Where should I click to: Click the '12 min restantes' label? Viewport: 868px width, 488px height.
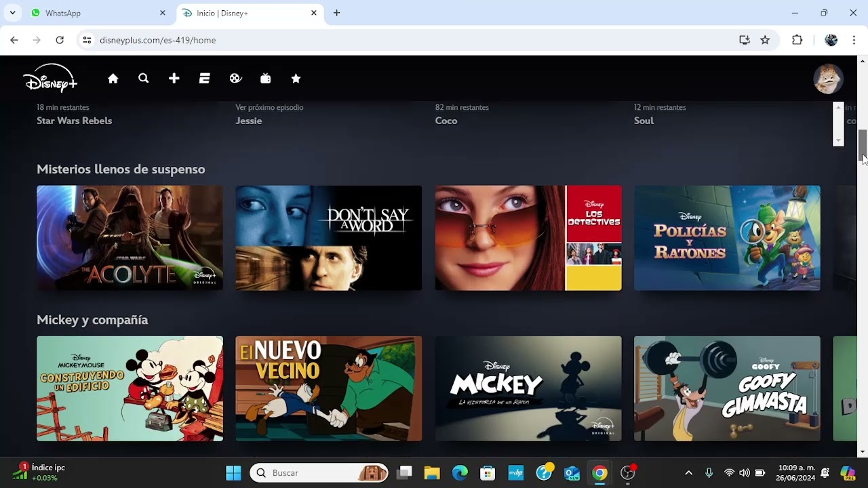pos(660,107)
